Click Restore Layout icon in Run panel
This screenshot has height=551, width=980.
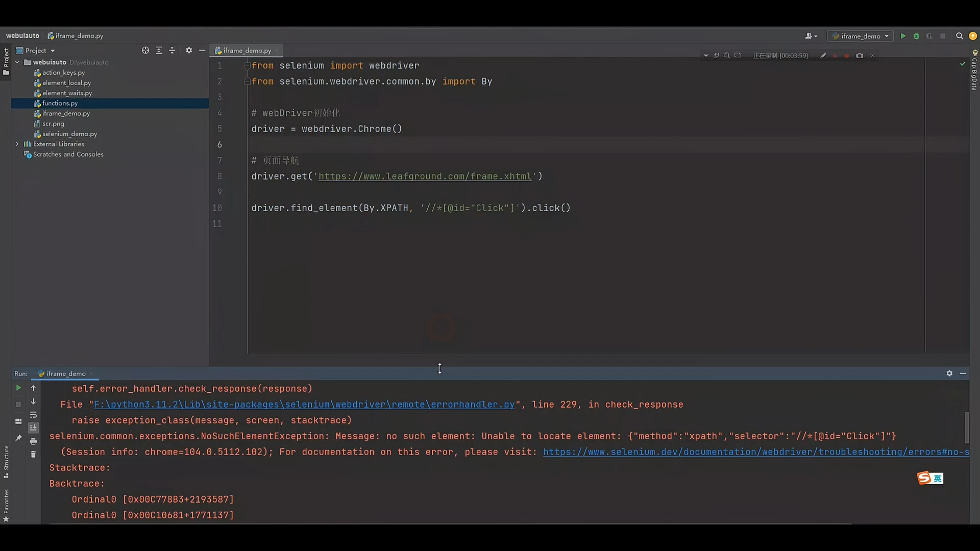click(x=18, y=421)
